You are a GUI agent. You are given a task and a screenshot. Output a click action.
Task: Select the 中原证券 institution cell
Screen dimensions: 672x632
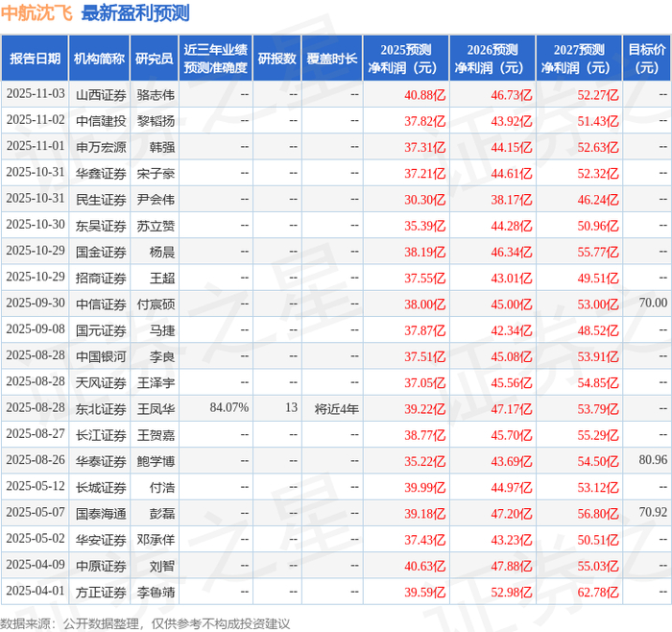click(101, 566)
